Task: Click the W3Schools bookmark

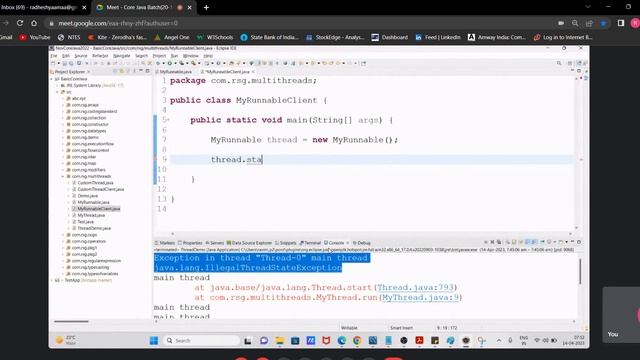Action: pos(214,37)
